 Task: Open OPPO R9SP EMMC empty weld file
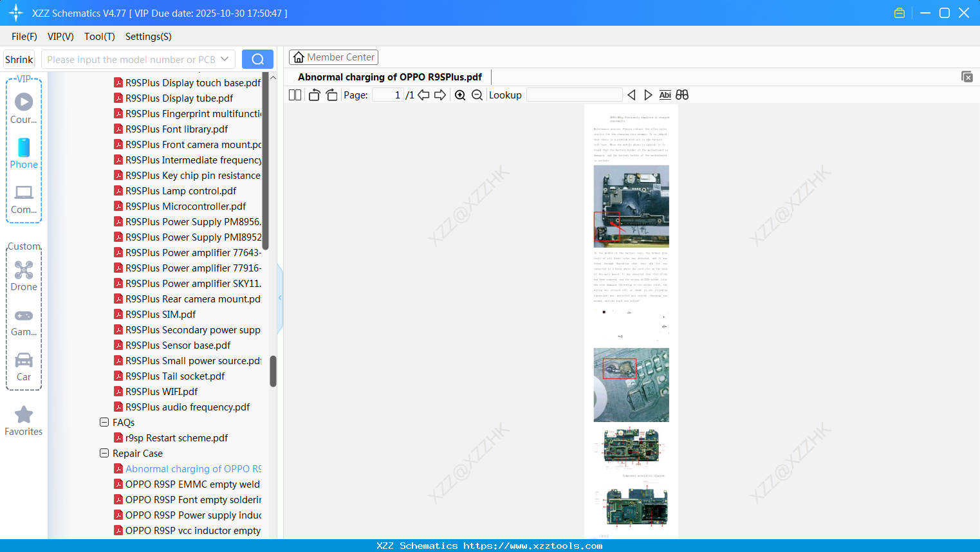pos(192,484)
